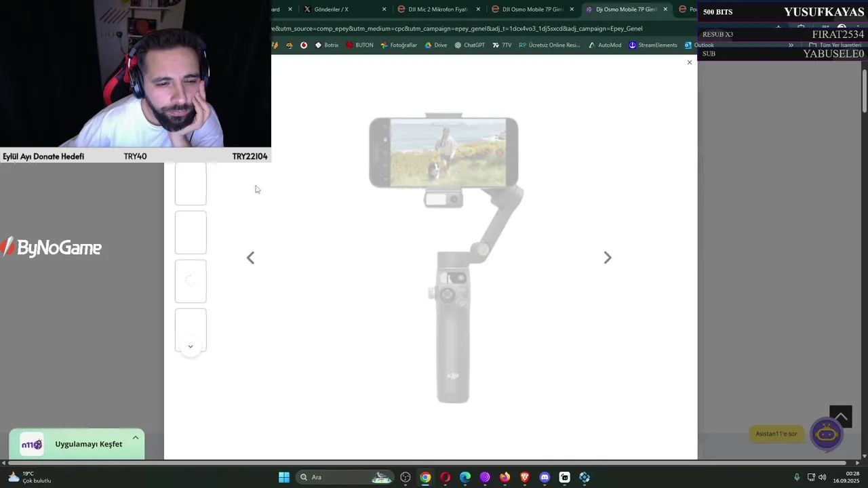Open Opera browser from the taskbar
868x488 pixels.
click(x=445, y=477)
